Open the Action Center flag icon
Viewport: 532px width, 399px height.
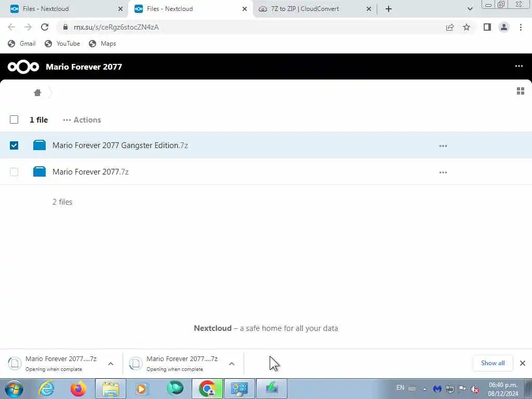[462, 389]
